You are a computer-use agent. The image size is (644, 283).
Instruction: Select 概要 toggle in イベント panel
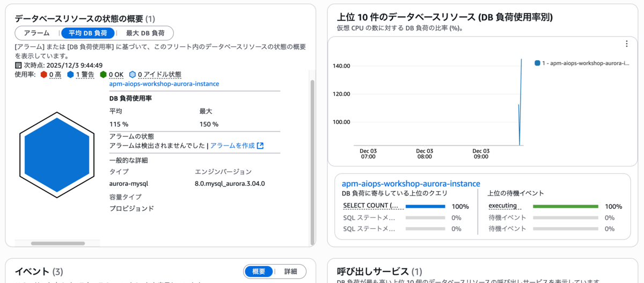point(259,272)
